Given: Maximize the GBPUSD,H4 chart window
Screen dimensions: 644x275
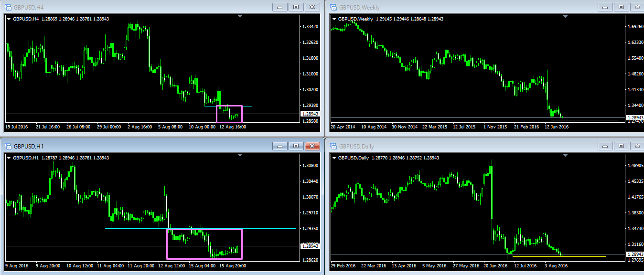Looking at the screenshot, I should 296,7.
